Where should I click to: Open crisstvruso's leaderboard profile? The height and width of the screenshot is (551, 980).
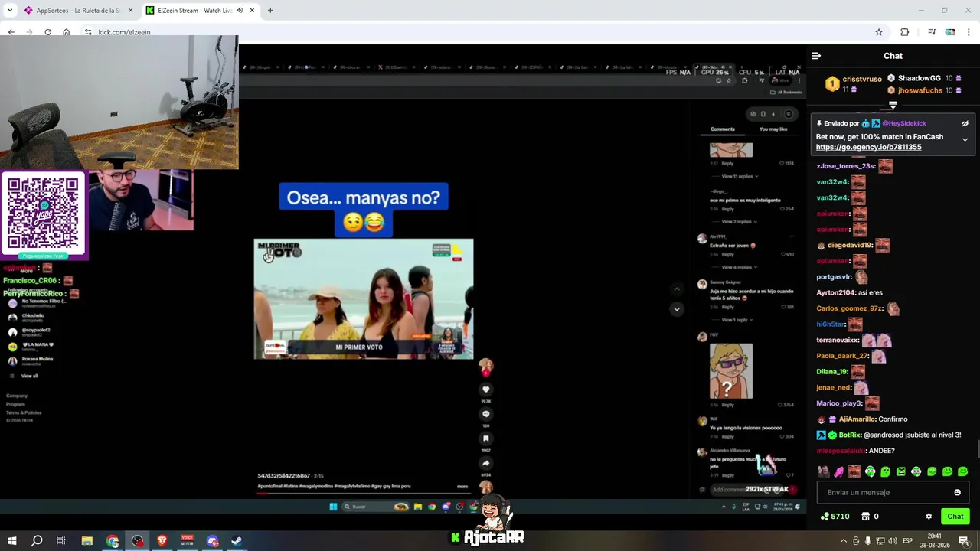[x=862, y=79]
